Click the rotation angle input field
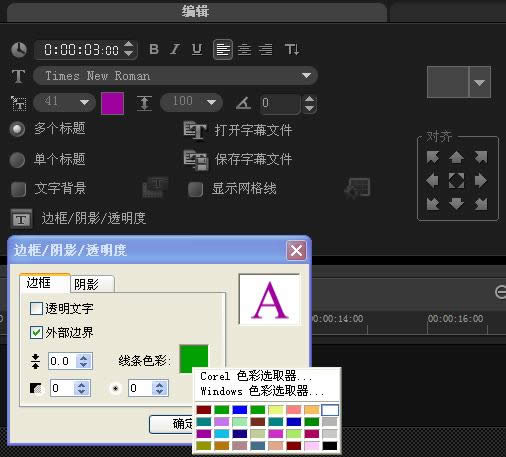Screen dimensions: 506x457 pyautogui.click(x=280, y=103)
